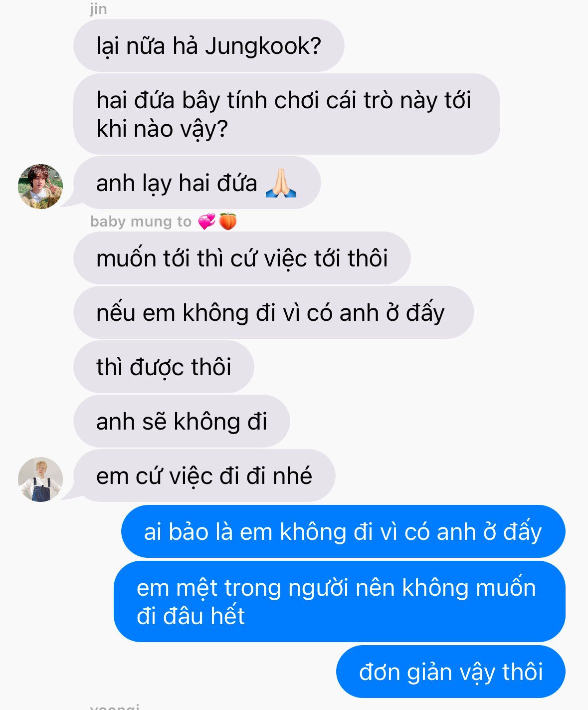
Task: Tap the sparkling heart emoji in sender name
Action: [x=206, y=221]
